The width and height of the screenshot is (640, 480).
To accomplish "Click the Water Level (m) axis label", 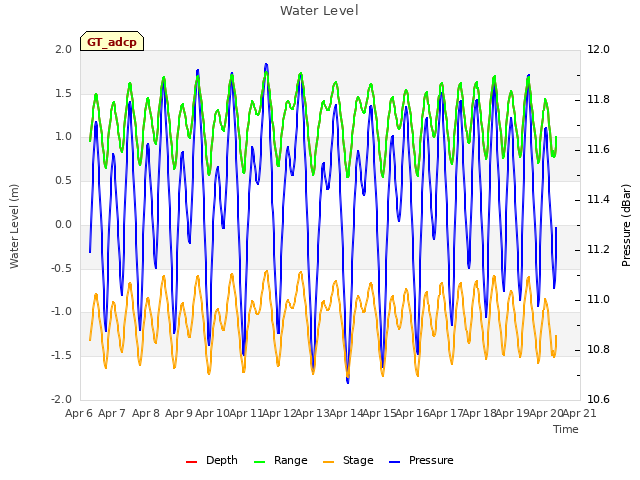I will 14,226.
